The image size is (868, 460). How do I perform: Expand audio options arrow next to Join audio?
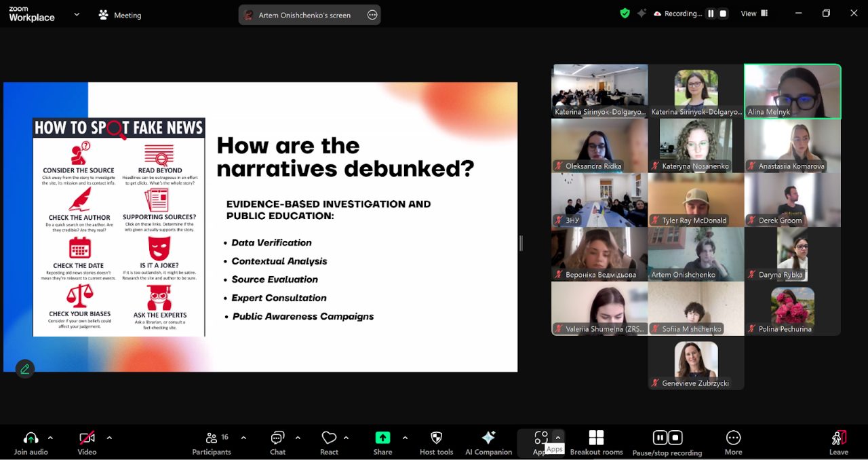click(50, 438)
